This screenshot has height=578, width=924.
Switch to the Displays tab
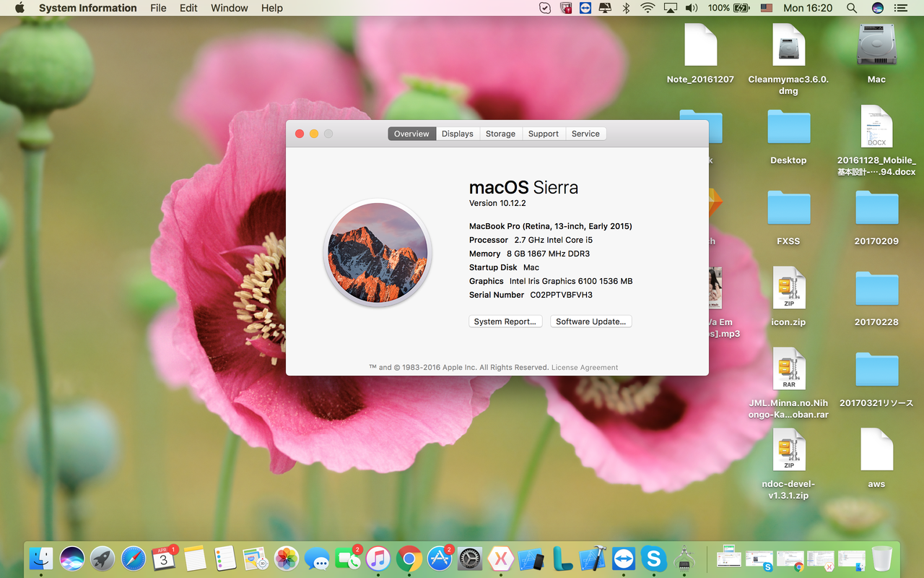pos(458,134)
